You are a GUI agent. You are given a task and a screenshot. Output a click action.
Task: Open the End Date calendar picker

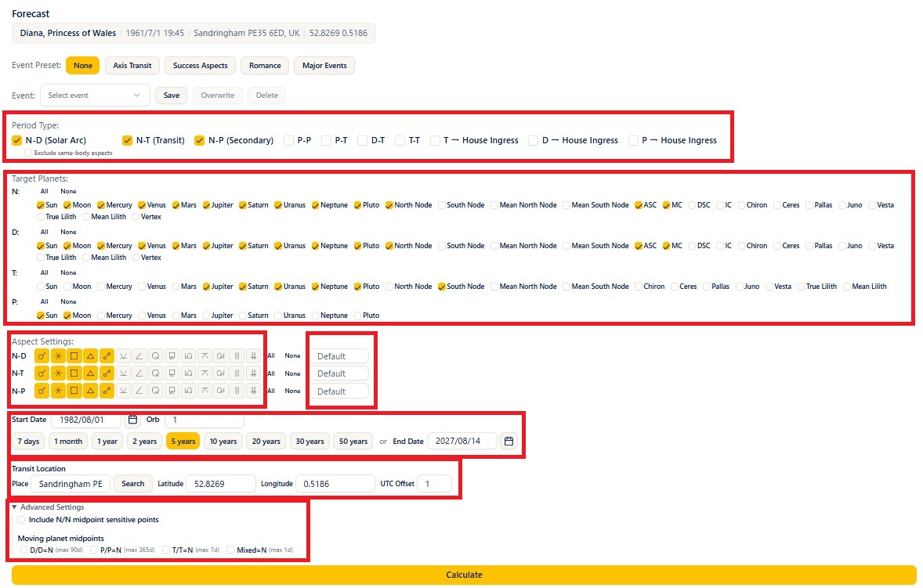509,441
